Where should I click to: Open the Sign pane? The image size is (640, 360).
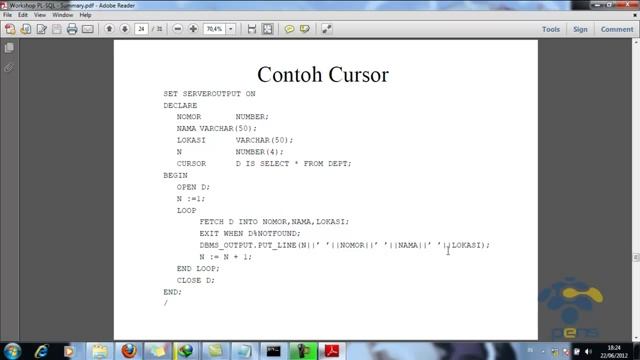pos(580,29)
